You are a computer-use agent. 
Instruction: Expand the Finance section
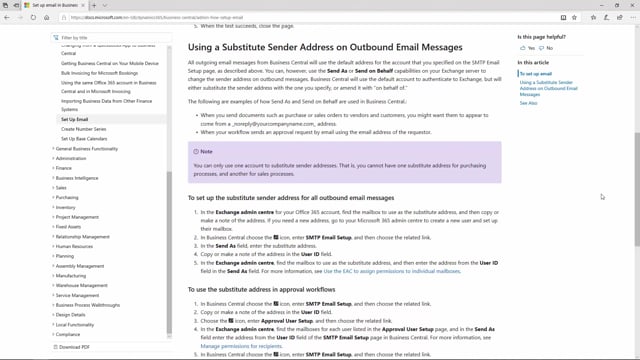pos(63,168)
